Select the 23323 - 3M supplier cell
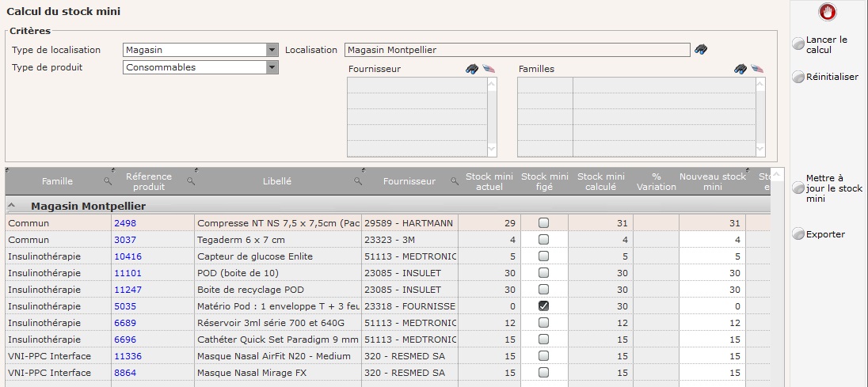 tap(409, 239)
